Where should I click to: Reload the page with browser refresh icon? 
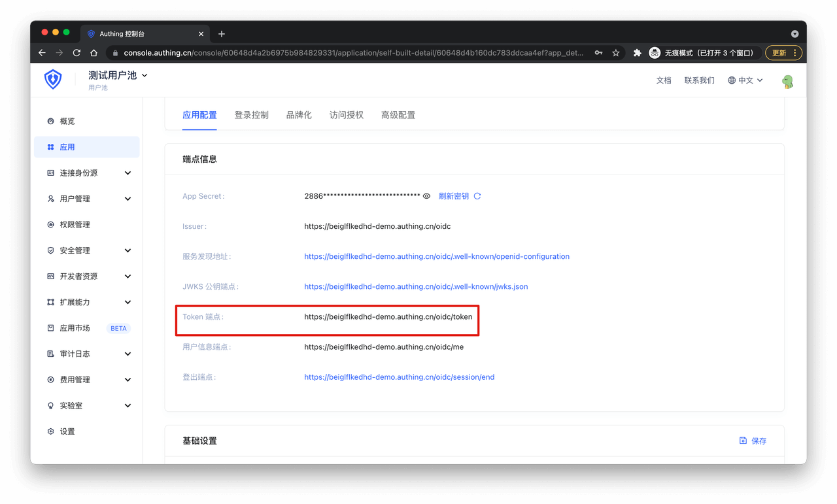click(77, 53)
